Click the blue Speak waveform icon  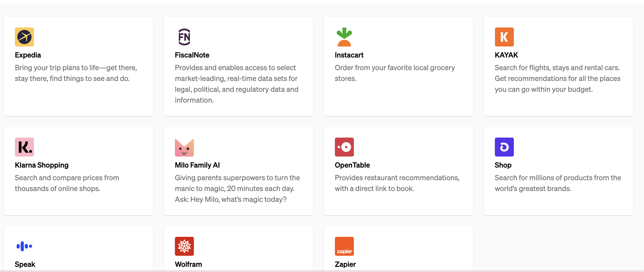24,246
